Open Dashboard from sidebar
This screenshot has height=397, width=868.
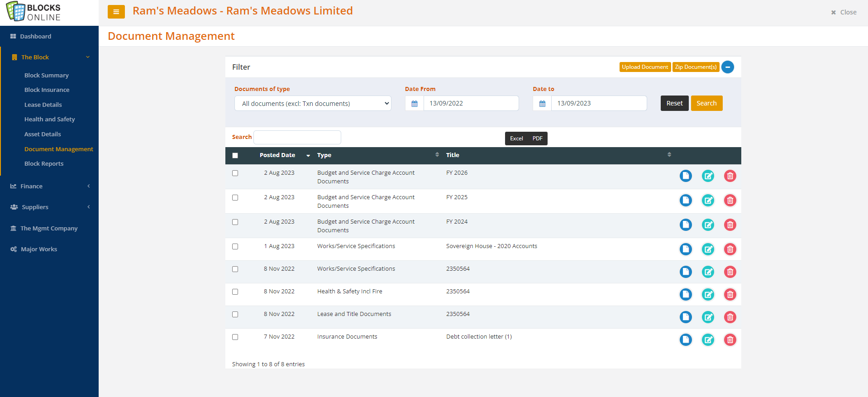35,36
